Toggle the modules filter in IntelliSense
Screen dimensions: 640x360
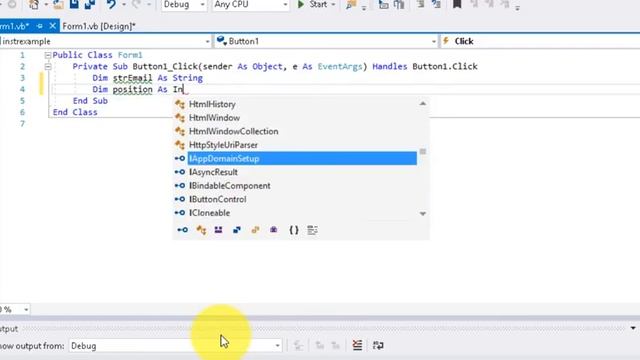coord(219,230)
